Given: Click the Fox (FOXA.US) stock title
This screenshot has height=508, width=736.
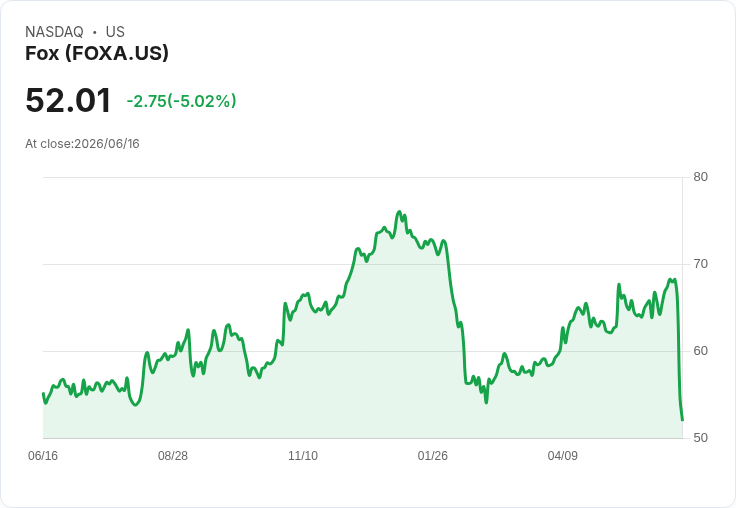Looking at the screenshot, I should coord(97,53).
